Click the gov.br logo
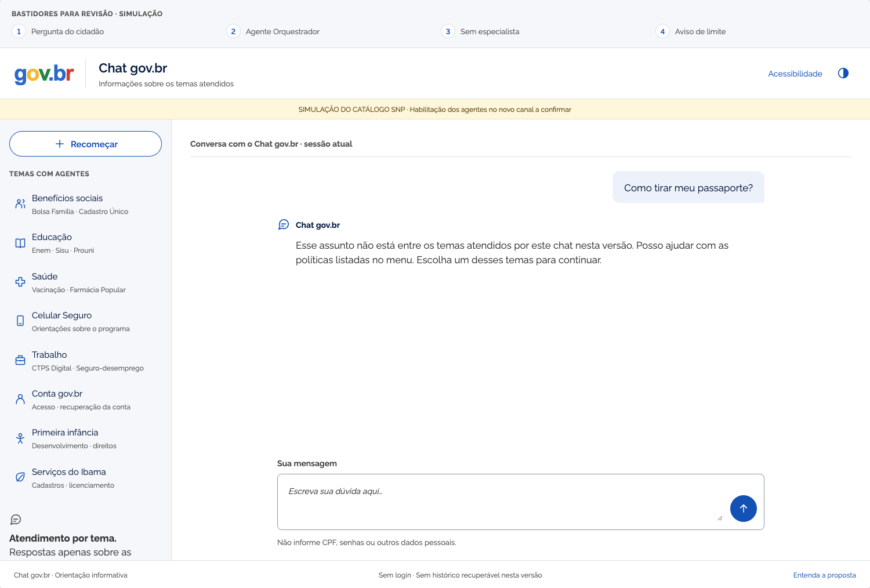 click(44, 74)
